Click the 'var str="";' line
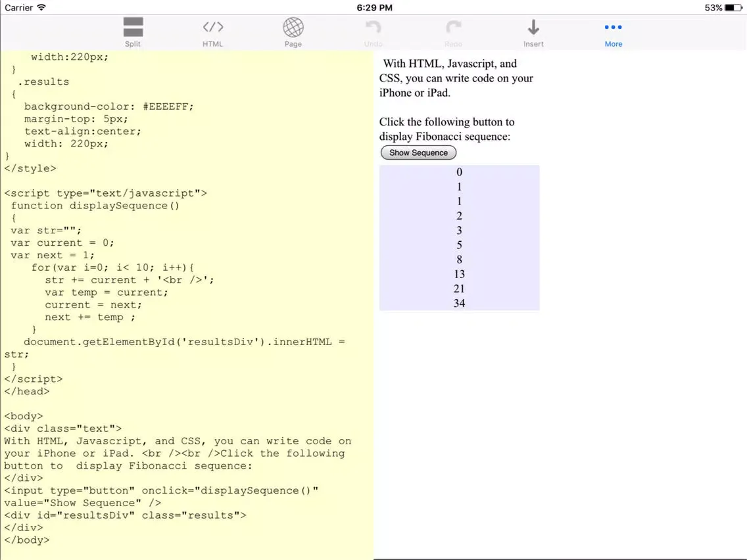 click(46, 231)
